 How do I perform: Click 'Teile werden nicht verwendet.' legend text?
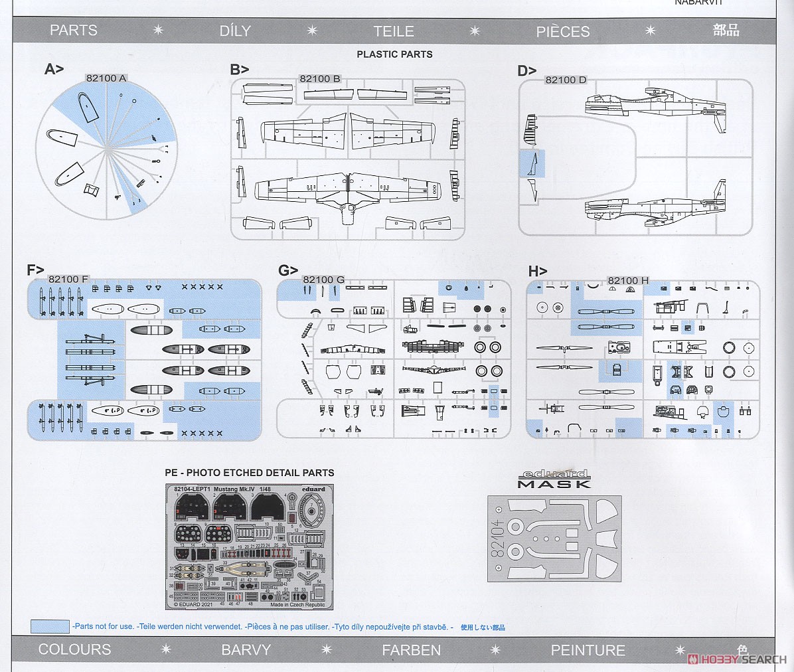(190, 626)
